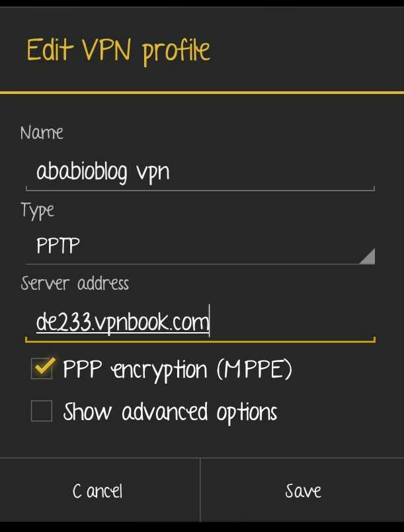
Task: Tap the Show advanced options label text
Action: point(171,412)
